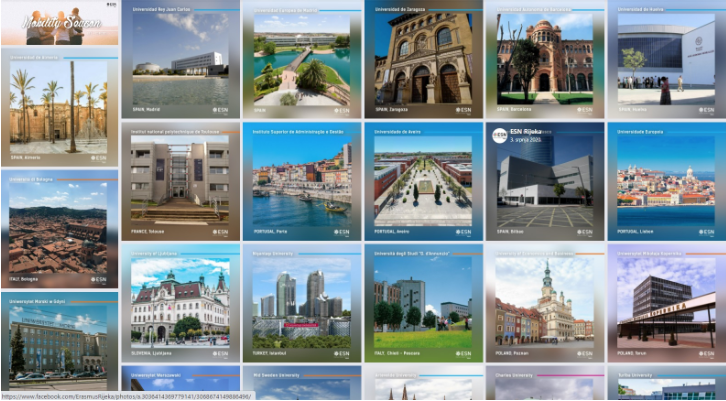Click the ESN Rijeka profile avatar

click(x=500, y=136)
